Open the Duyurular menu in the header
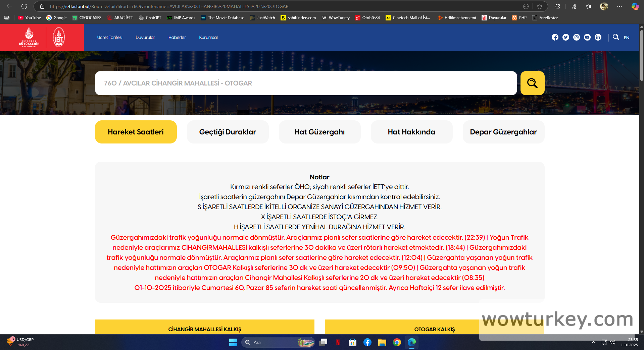The height and width of the screenshot is (350, 644). [x=145, y=38]
